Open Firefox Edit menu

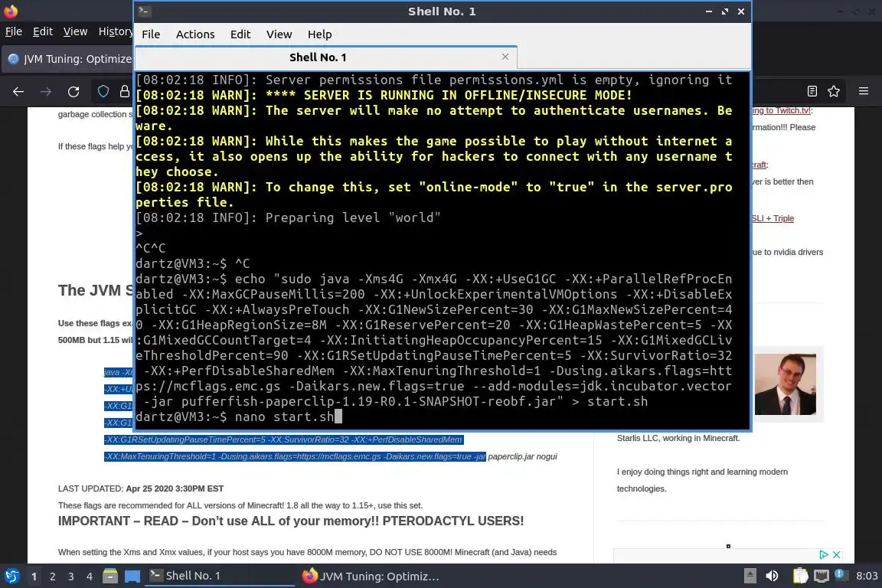(43, 31)
